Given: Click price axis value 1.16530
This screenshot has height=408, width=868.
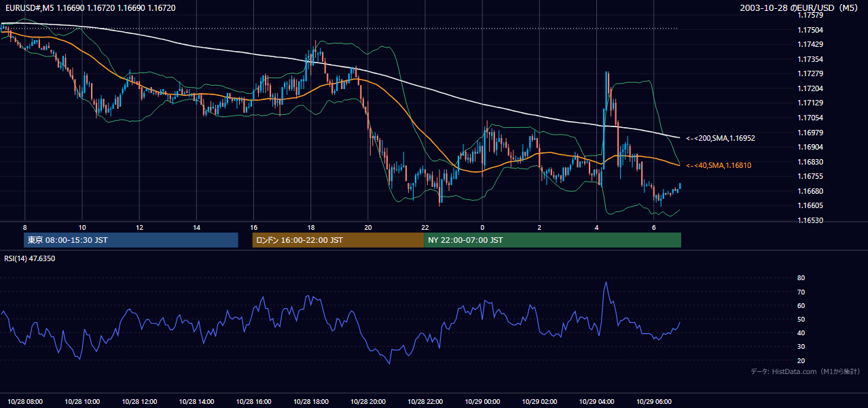Looking at the screenshot, I should (810, 220).
